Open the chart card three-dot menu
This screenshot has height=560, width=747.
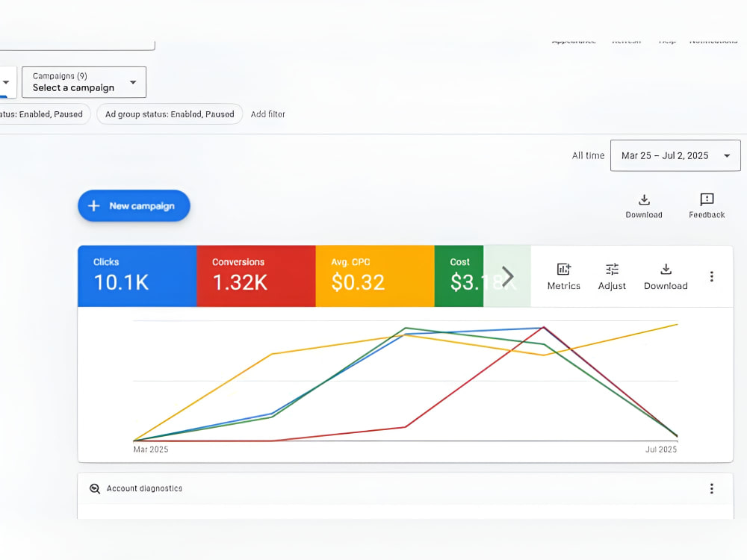pyautogui.click(x=711, y=277)
